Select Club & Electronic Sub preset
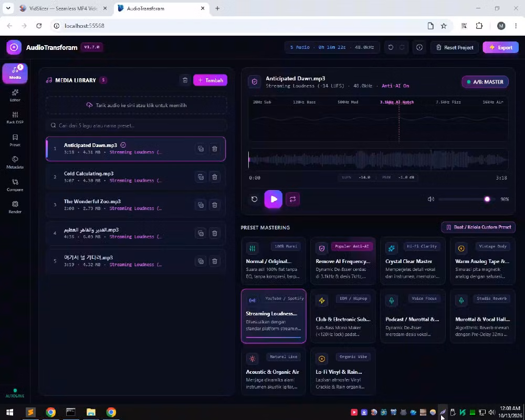This screenshot has height=420, width=525. pyautogui.click(x=343, y=316)
